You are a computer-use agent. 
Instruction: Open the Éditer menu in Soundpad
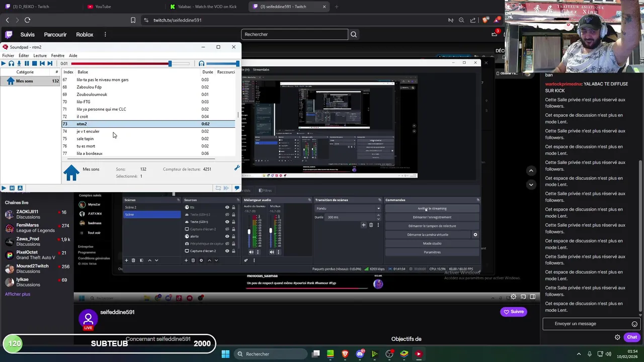pos(24,55)
